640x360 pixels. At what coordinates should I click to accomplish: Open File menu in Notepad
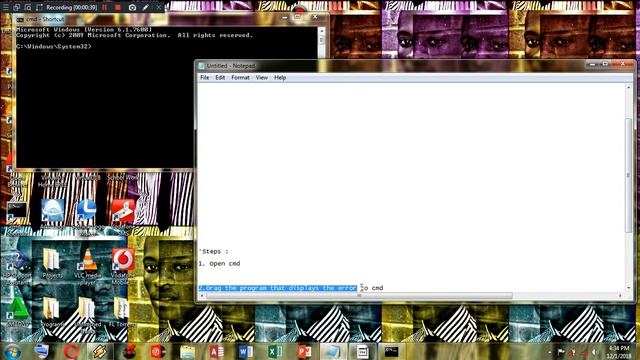pos(204,78)
